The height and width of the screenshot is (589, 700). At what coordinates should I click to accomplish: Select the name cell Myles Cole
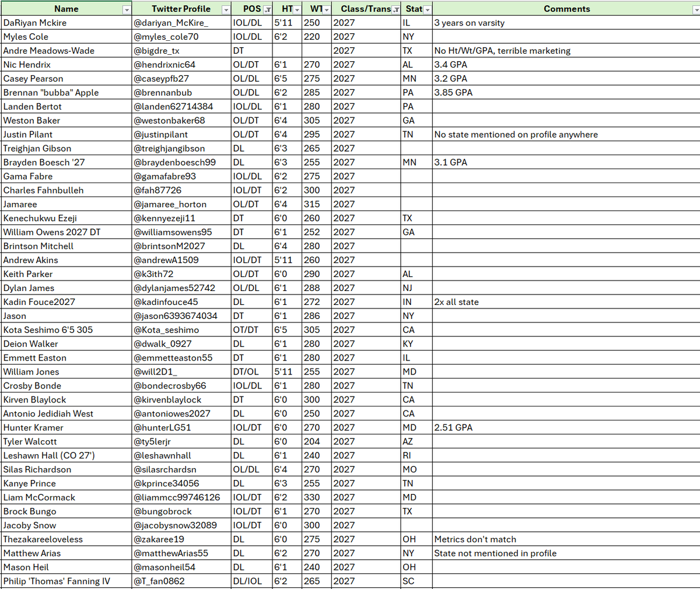[66, 37]
